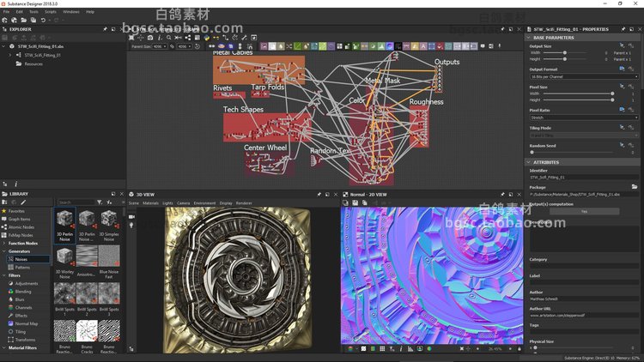
Task: Pin the Explorer panel
Action: point(105,29)
